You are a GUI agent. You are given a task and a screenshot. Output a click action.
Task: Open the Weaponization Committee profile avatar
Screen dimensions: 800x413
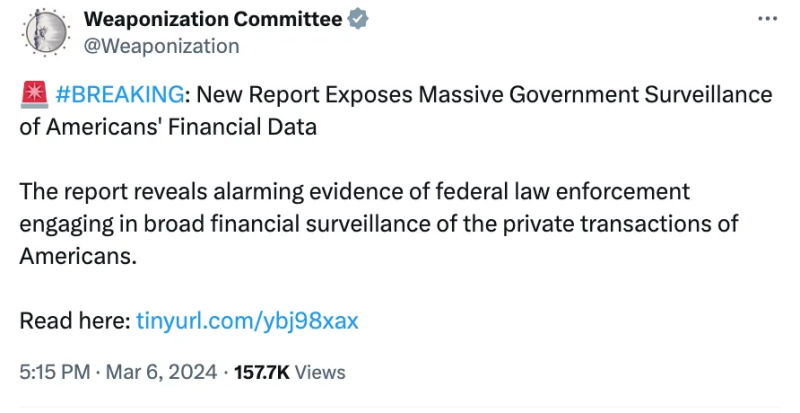coord(45,32)
